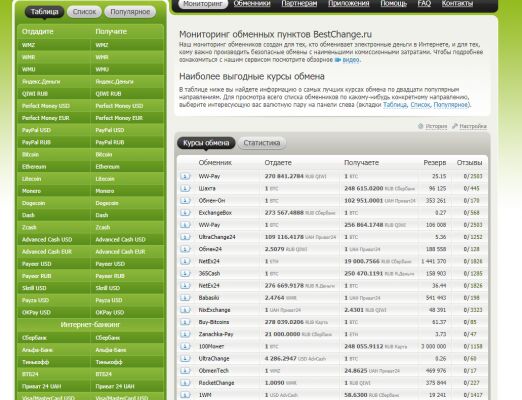The height and width of the screenshot is (400, 522).
Task: Follow the История link
Action: (x=436, y=126)
